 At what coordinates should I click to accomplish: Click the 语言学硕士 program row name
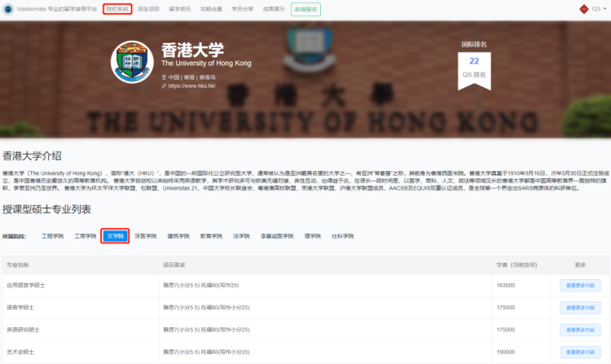click(20, 308)
